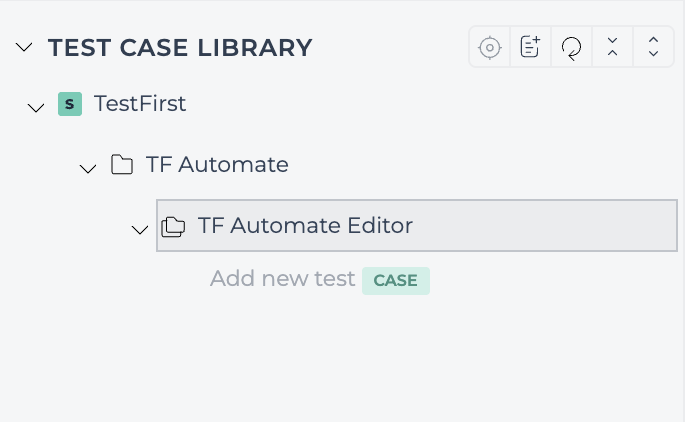Collapse the TestFirst node chevron
The width and height of the screenshot is (688, 422).
36,107
